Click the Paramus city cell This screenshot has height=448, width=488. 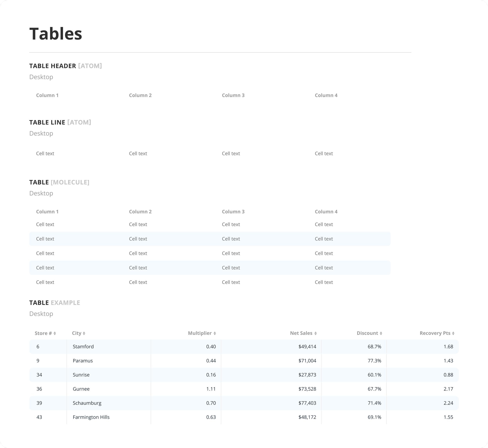(83, 361)
